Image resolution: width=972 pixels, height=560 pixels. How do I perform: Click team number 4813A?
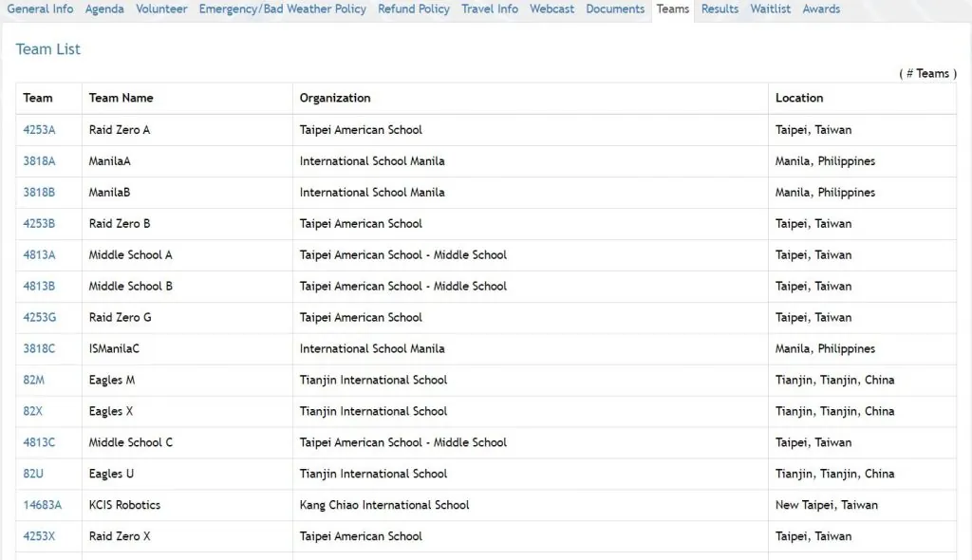click(x=39, y=255)
